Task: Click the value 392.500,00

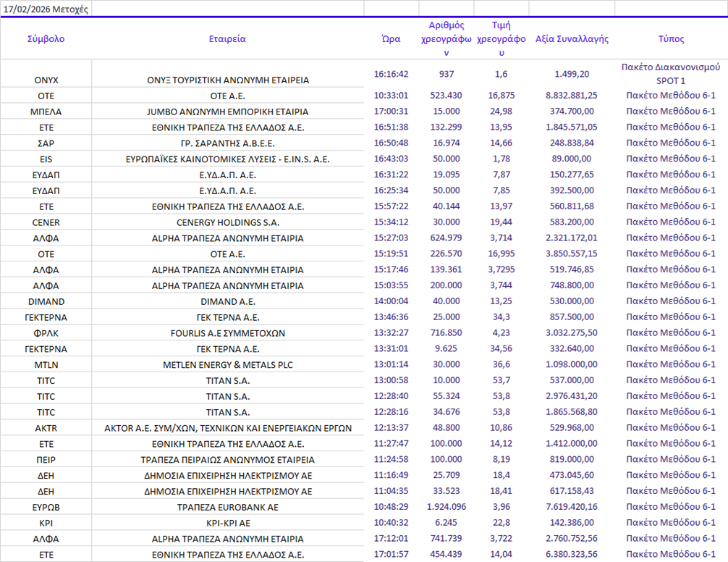Action: pyautogui.click(x=572, y=190)
